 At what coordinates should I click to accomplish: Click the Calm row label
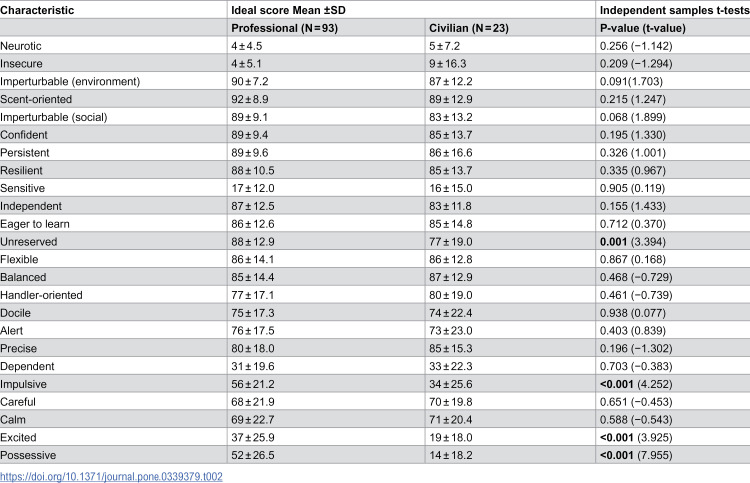pos(12,420)
